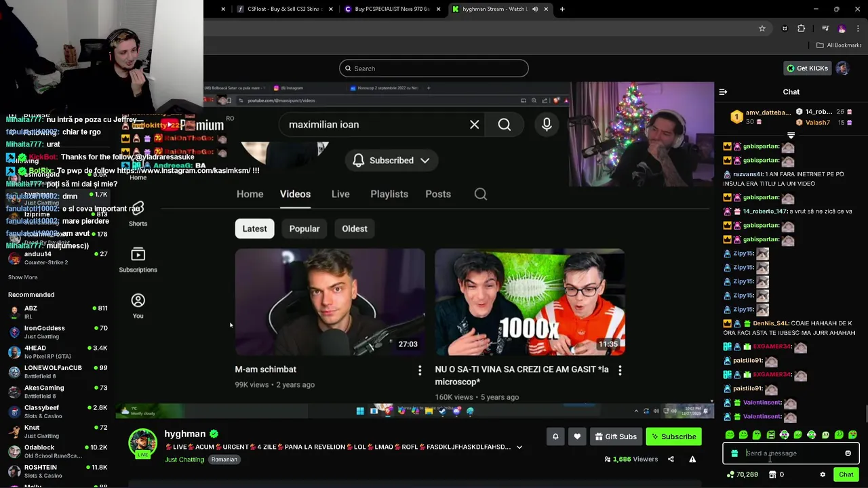Select the Latest sort chip

tap(255, 228)
